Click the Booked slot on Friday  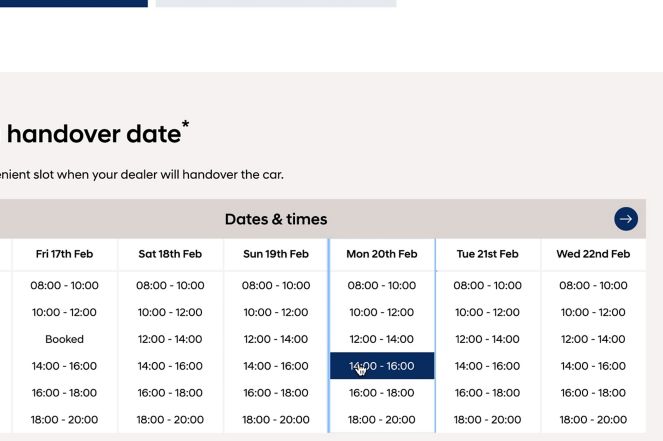tap(65, 339)
